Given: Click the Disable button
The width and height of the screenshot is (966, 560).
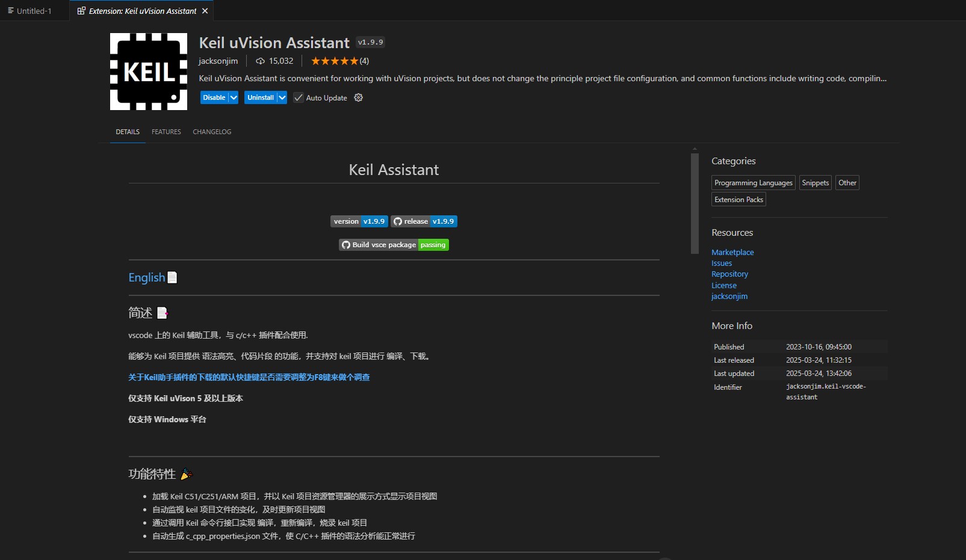Looking at the screenshot, I should (x=214, y=97).
